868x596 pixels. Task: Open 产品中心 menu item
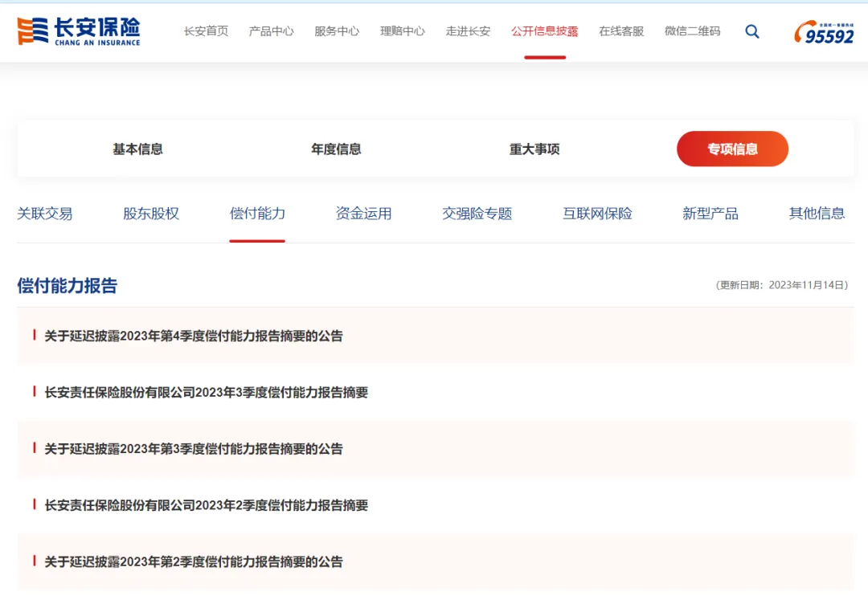click(x=272, y=31)
